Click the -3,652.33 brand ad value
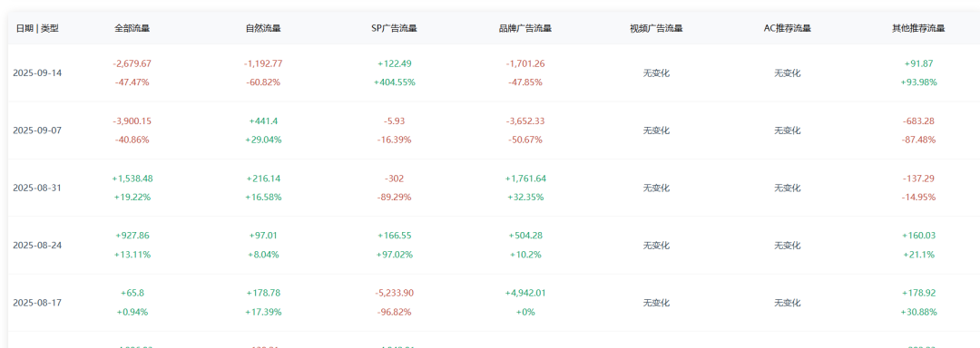Viewport: 980px width, 348px height. tap(525, 121)
